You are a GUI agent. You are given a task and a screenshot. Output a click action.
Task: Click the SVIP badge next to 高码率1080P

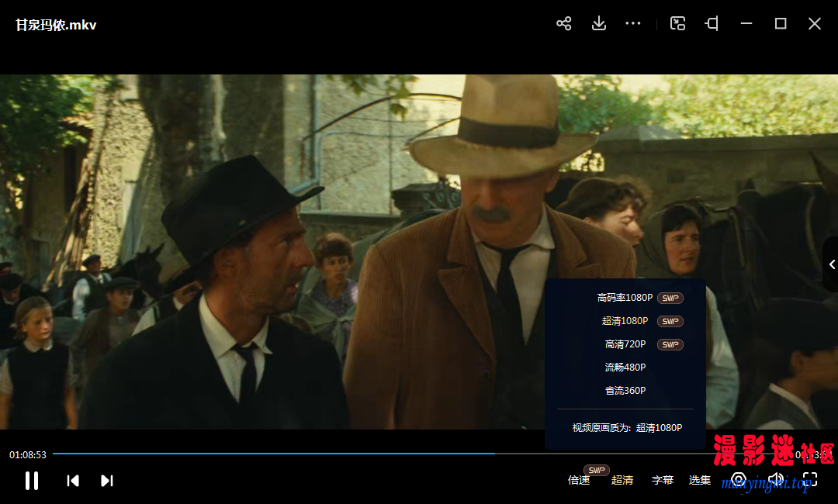670,298
